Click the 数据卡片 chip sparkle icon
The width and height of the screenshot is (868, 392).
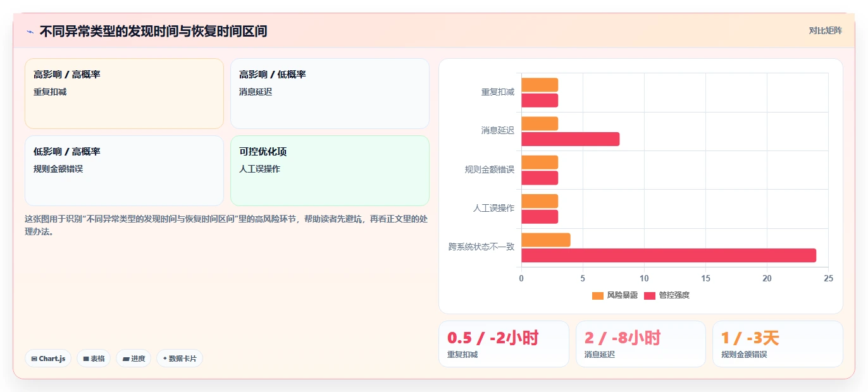click(164, 358)
